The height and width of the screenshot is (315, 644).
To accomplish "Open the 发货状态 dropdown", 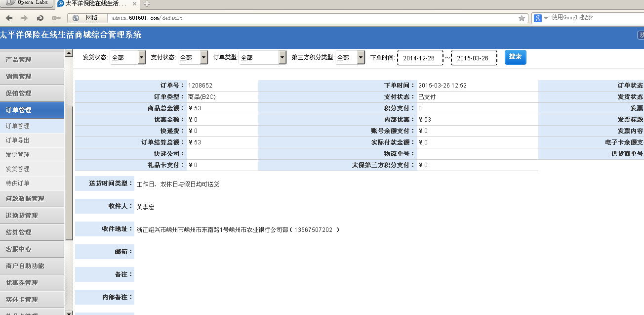I will [x=127, y=57].
